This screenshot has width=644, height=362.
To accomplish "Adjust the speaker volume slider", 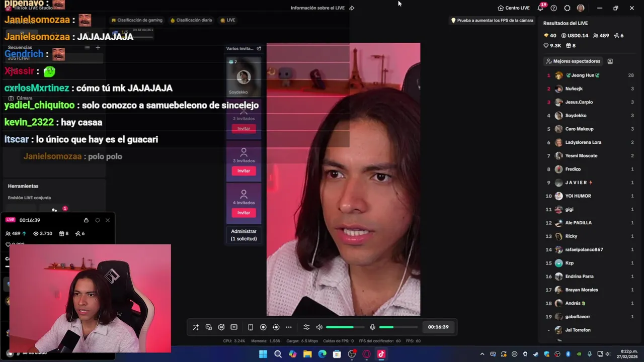I will [x=345, y=327].
